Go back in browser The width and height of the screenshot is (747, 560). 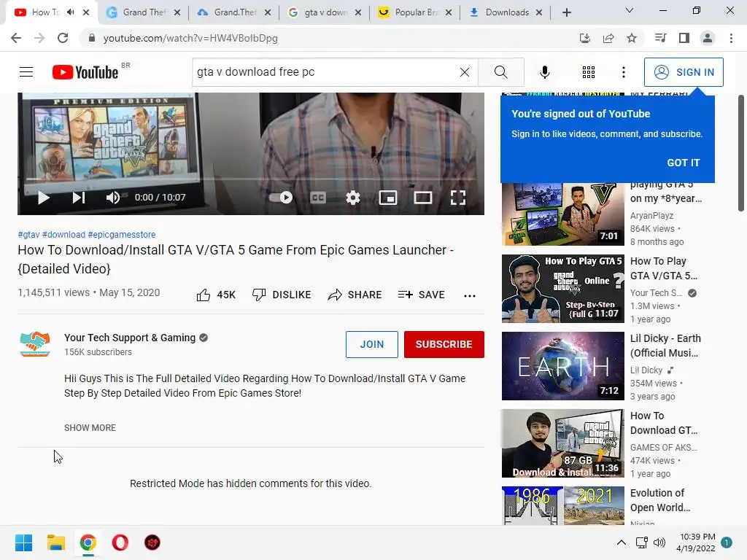click(16, 38)
